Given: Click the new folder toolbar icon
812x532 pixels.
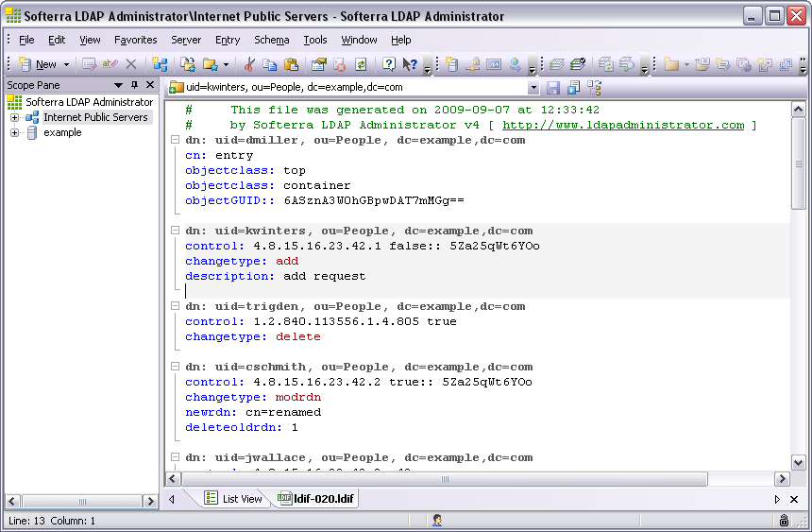Looking at the screenshot, I should [x=671, y=64].
